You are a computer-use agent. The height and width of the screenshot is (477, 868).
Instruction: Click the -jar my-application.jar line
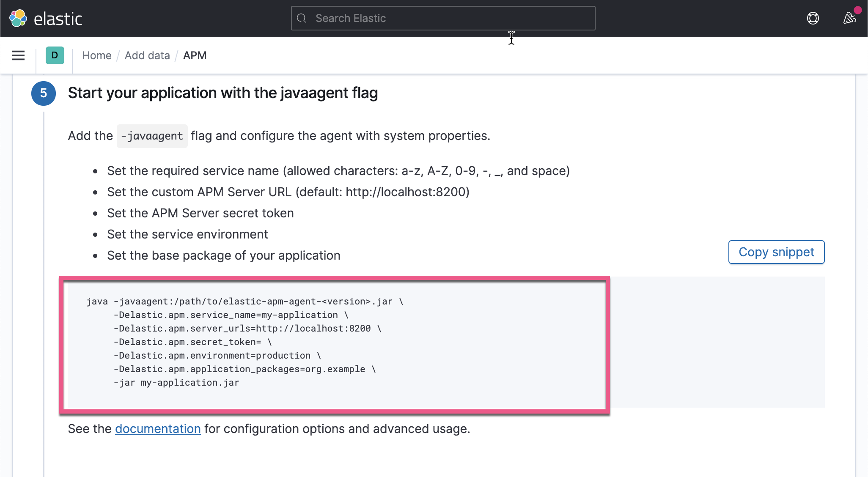tap(176, 382)
